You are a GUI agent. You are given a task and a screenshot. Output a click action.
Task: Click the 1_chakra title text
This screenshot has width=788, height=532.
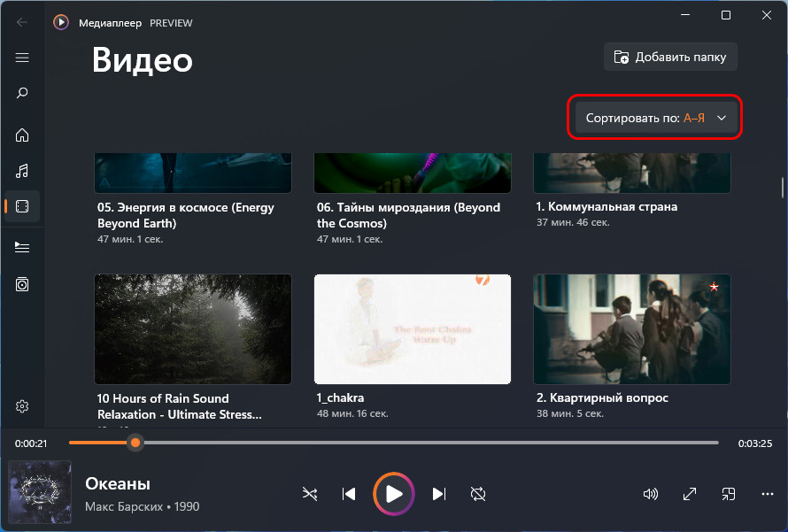[x=340, y=397]
